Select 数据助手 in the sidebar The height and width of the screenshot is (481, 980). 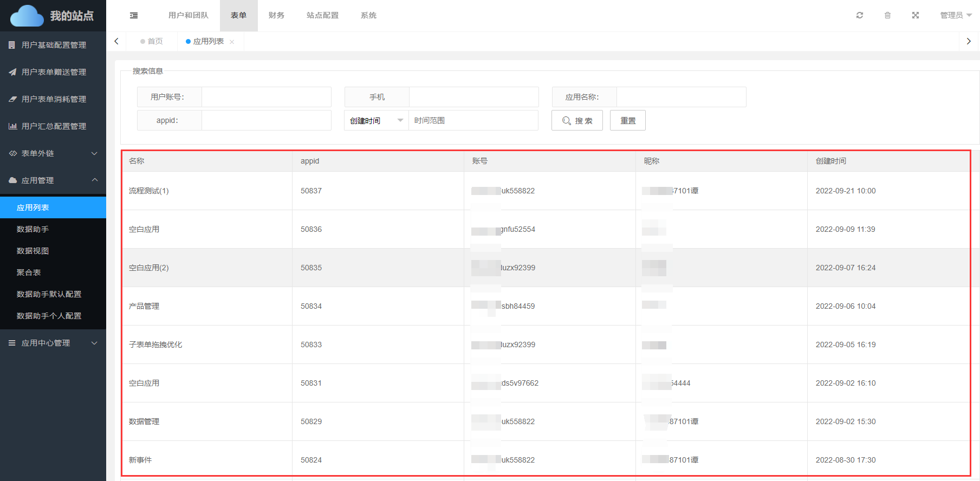[33, 229]
